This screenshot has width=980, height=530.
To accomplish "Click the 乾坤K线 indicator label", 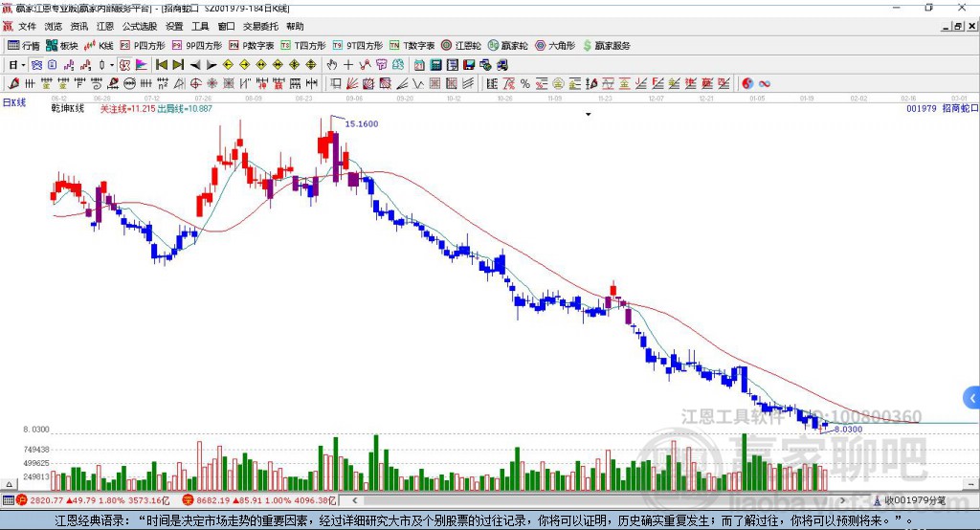I will coord(68,108).
